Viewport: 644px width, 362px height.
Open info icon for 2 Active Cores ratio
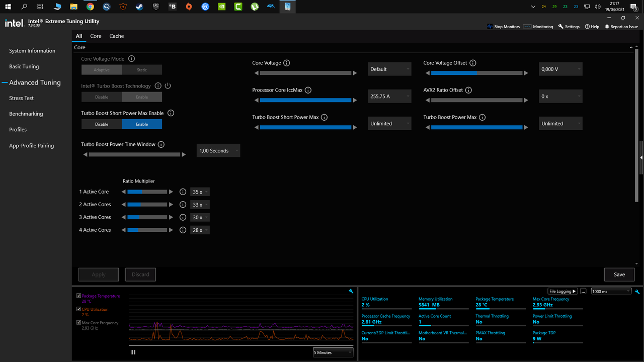[183, 205]
